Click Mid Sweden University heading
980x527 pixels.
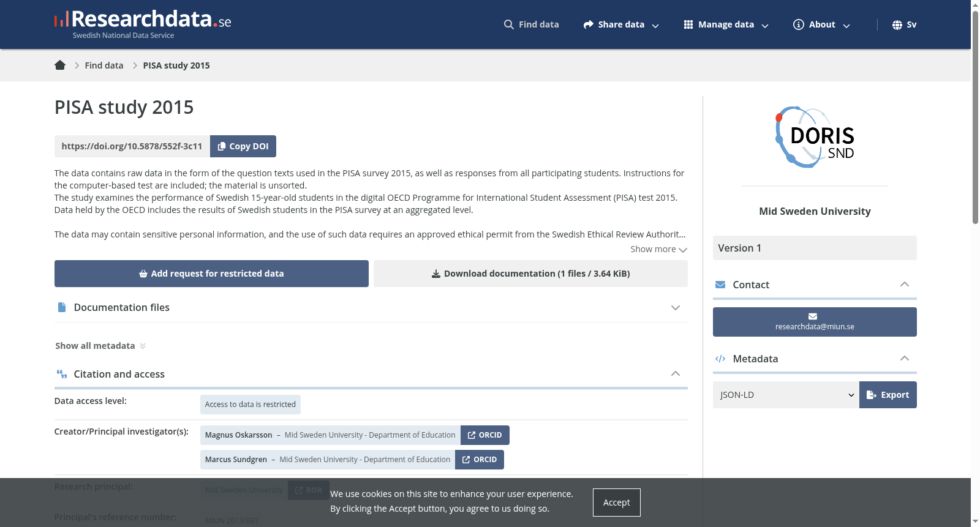pyautogui.click(x=815, y=211)
